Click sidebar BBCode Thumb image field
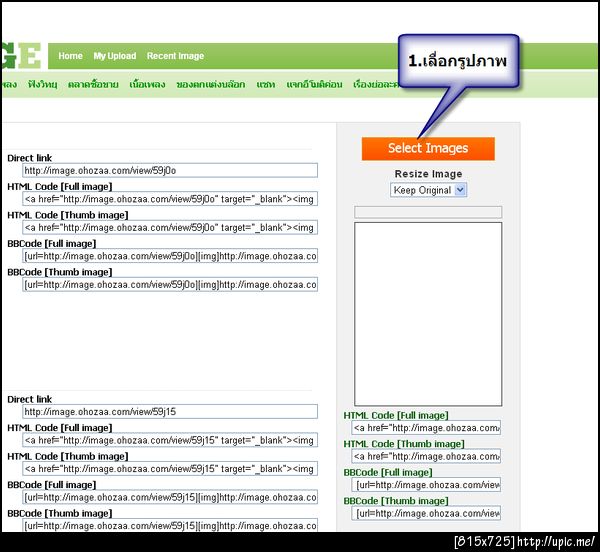Screen dimensions: 600x552 (426, 513)
